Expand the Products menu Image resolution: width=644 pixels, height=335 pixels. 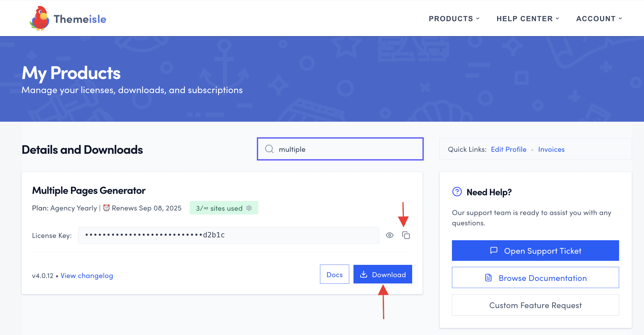point(454,19)
